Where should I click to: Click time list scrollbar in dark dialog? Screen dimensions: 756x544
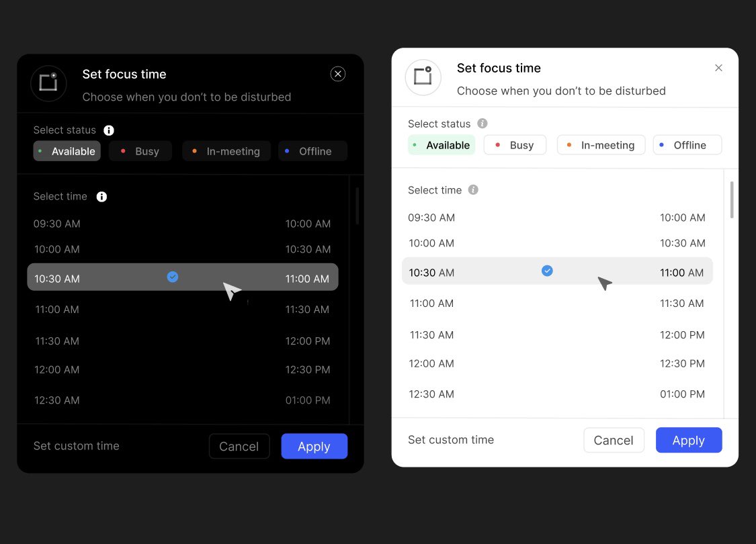coord(358,206)
